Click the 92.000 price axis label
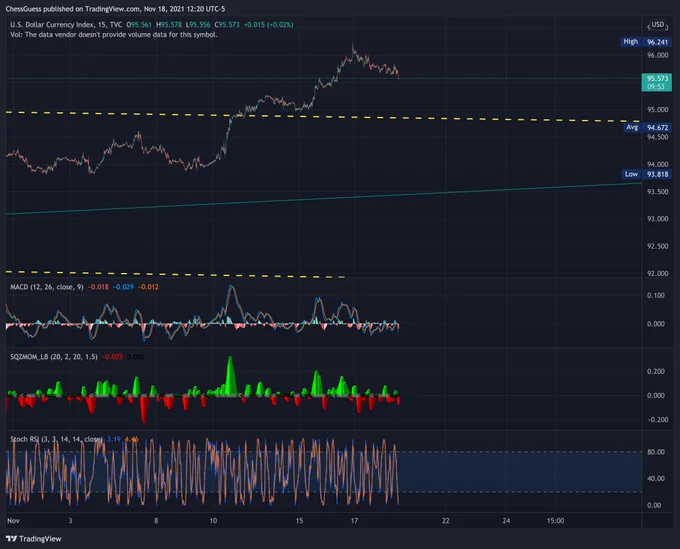This screenshot has width=680, height=549. [x=657, y=274]
